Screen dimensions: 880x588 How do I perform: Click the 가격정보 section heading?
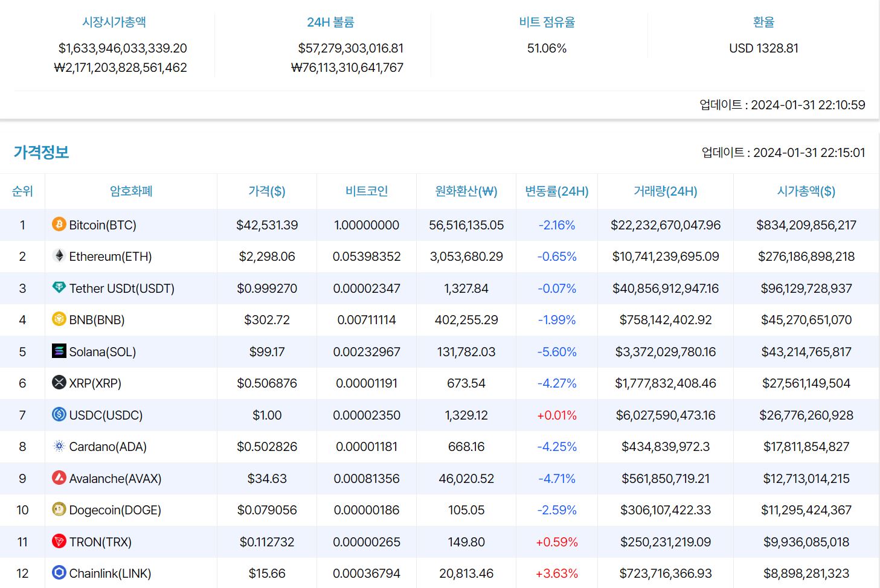[41, 152]
